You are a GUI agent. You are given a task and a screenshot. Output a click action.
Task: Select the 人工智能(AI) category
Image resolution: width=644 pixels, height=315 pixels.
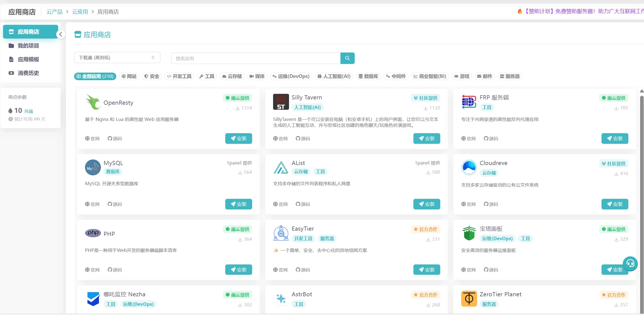334,76
